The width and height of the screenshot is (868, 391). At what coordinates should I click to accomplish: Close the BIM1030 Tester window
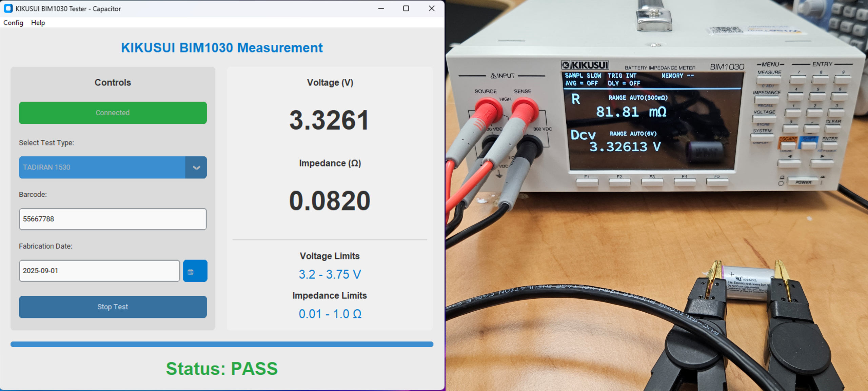coord(431,8)
